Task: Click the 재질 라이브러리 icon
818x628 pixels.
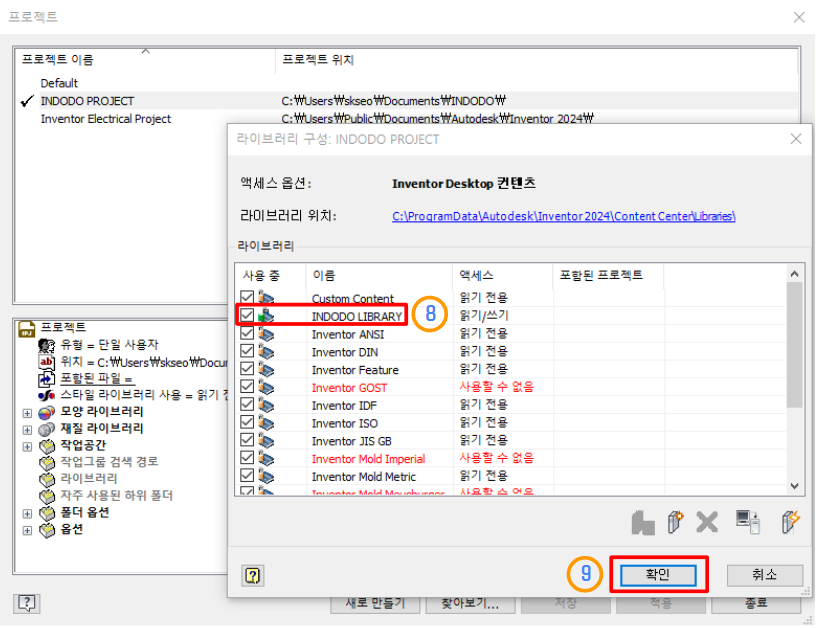Action: pos(46,429)
